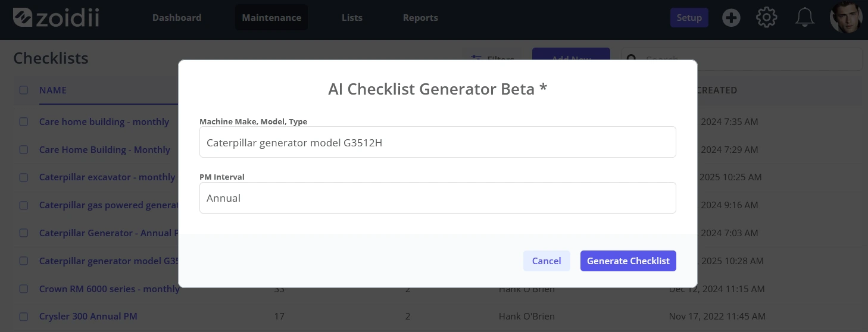Check the Crown RM 6000 series row
The image size is (868, 332).
point(24,289)
